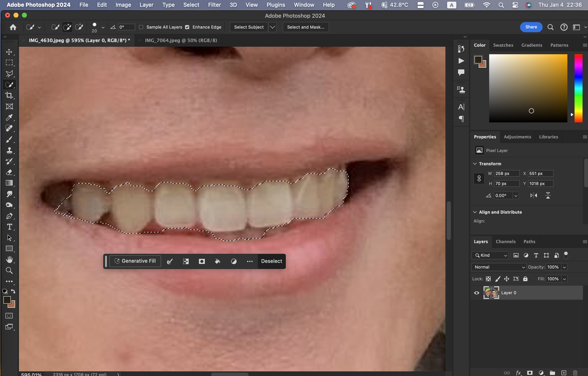Select the Eyedropper tool
The image size is (588, 376).
coord(9,117)
